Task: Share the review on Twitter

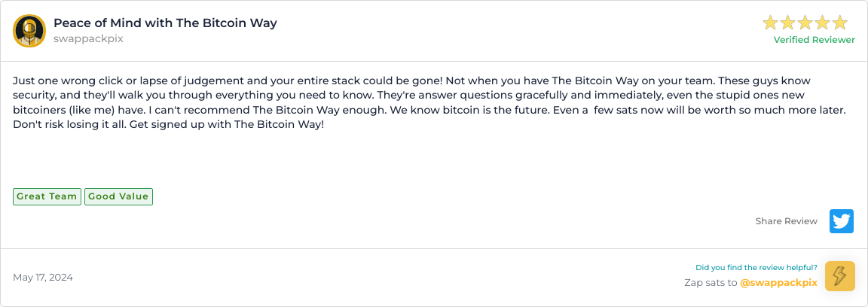Action: pyautogui.click(x=842, y=221)
